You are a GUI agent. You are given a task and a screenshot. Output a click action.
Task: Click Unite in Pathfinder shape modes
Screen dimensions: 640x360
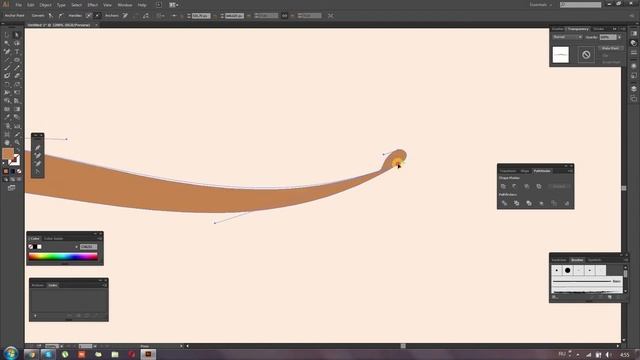[503, 186]
